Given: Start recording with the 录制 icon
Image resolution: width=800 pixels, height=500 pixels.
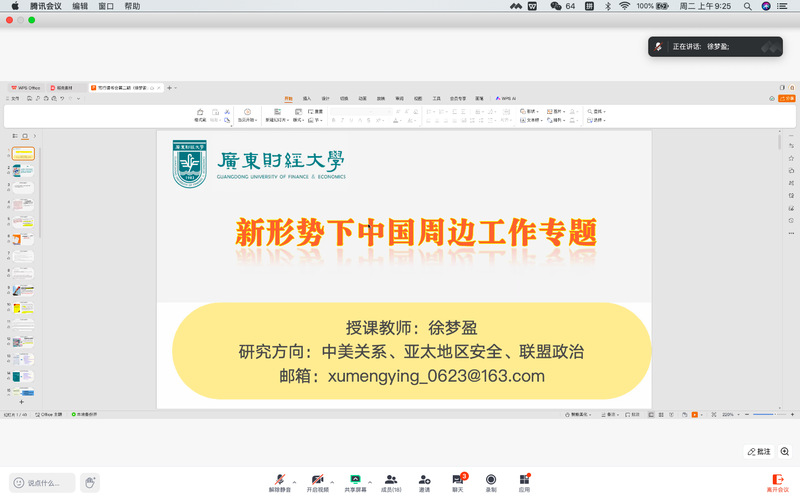Looking at the screenshot, I should (491, 480).
